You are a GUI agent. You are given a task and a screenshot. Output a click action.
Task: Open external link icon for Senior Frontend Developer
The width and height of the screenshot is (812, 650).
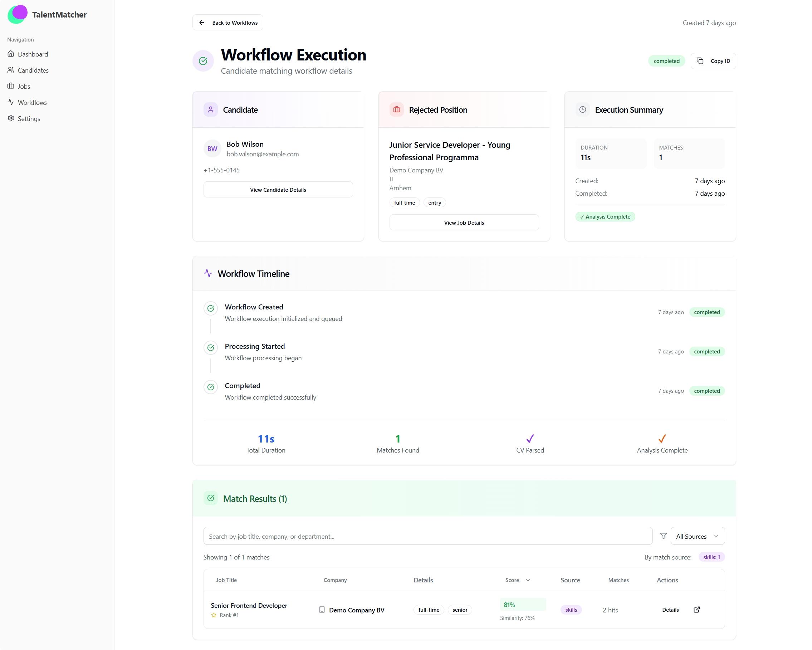[696, 609]
